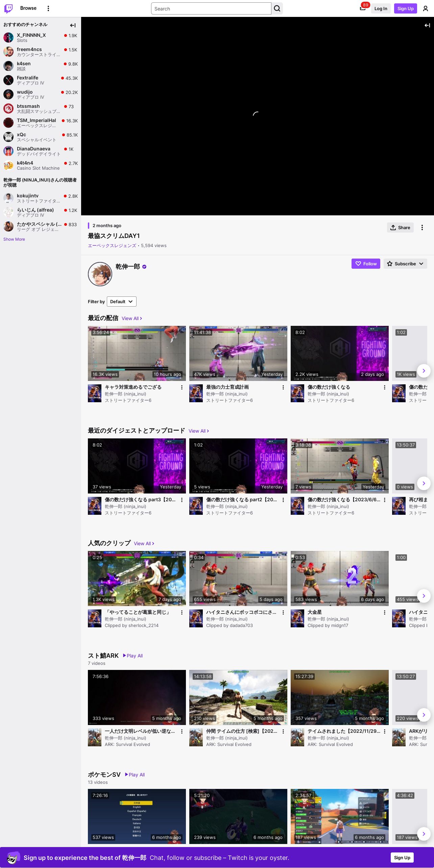Open xQc channel avatar in sidebar
The width and height of the screenshot is (434, 868).
(x=8, y=137)
